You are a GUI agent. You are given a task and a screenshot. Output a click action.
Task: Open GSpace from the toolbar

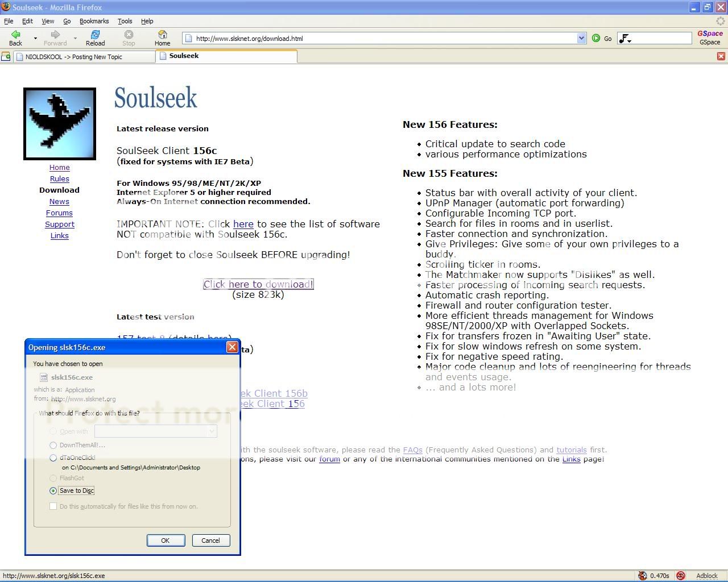710,38
